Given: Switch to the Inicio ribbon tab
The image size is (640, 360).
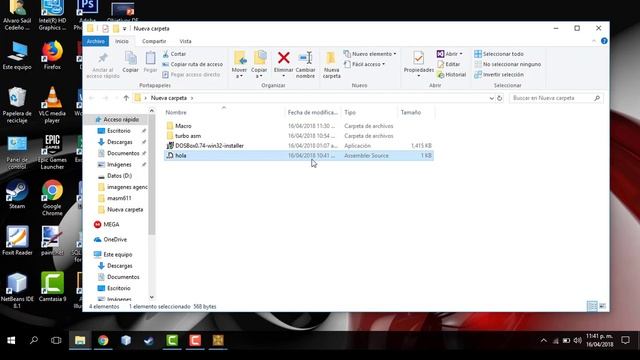Looking at the screenshot, I should (122, 41).
